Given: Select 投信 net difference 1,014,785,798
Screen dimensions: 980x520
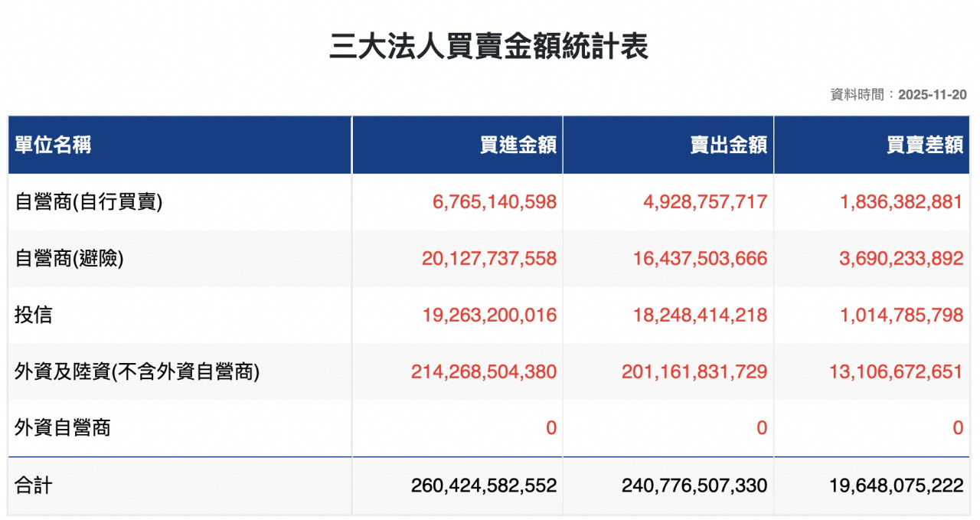Looking at the screenshot, I should (x=901, y=315).
